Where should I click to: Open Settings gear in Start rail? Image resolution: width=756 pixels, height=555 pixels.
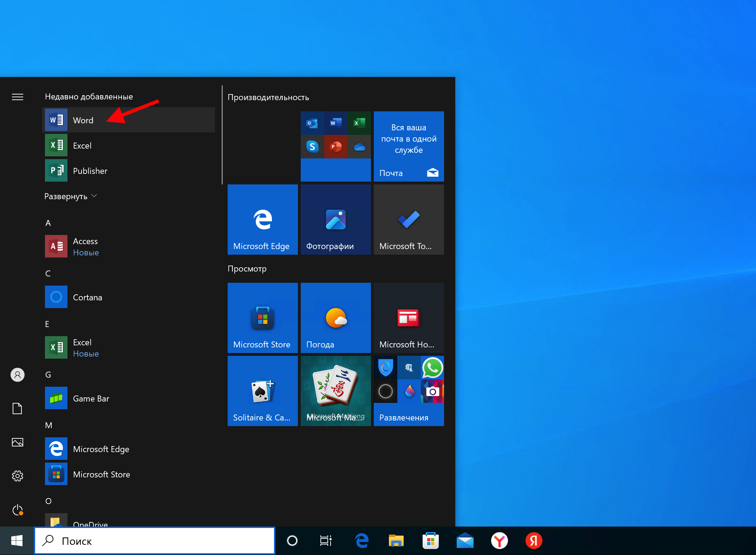pos(18,476)
